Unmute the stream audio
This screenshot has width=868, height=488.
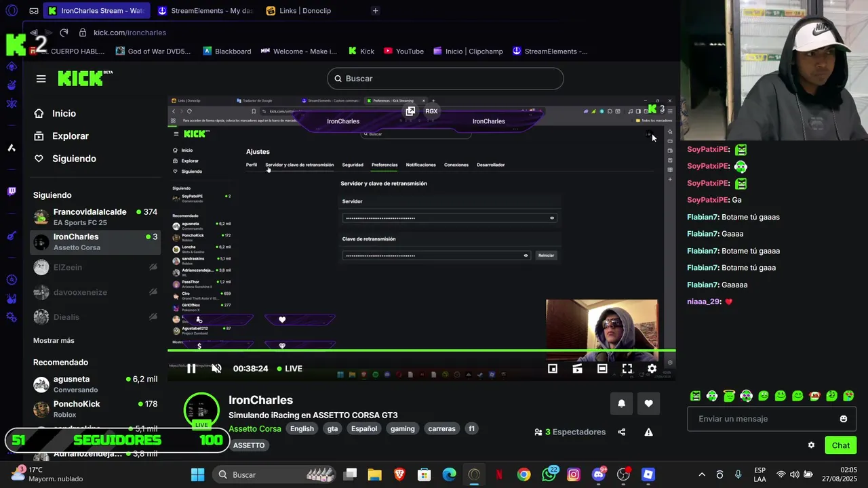[x=216, y=369]
